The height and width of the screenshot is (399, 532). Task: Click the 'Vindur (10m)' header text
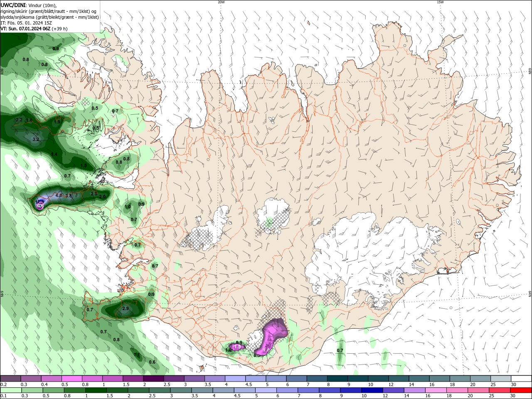tap(42, 5)
